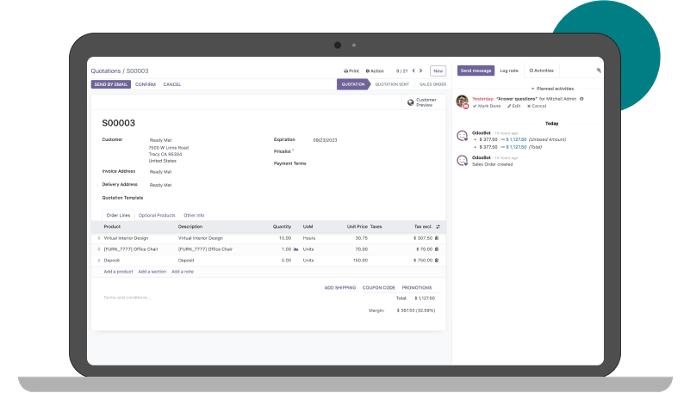Delete the Virtual Interior Design order line

437,238
